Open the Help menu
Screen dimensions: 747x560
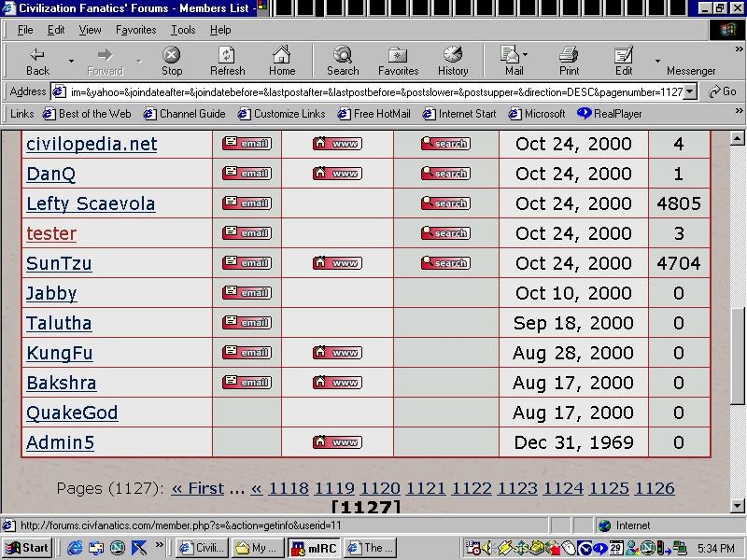tap(220, 30)
